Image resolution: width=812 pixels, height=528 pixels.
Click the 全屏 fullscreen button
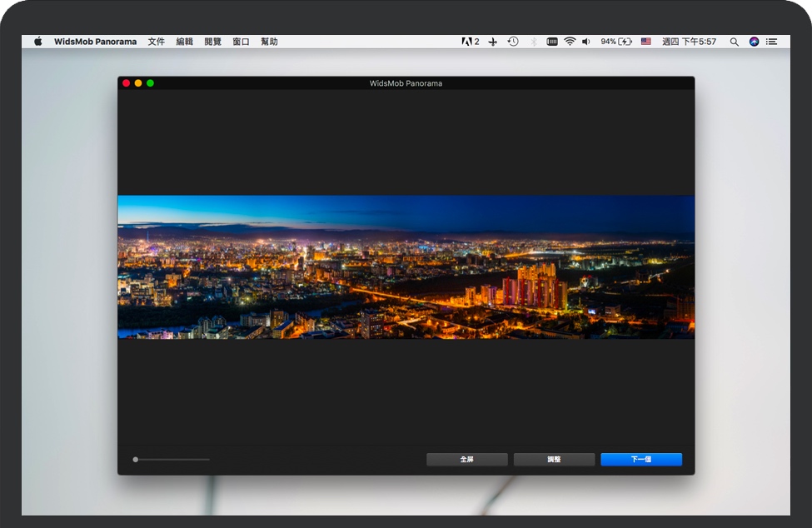pos(467,460)
